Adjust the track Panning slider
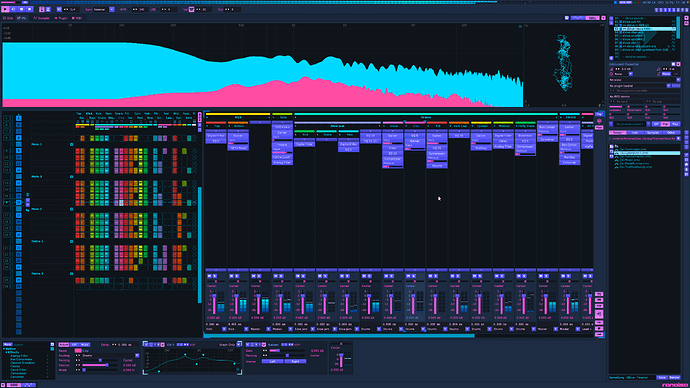690x388 pixels. point(101,360)
